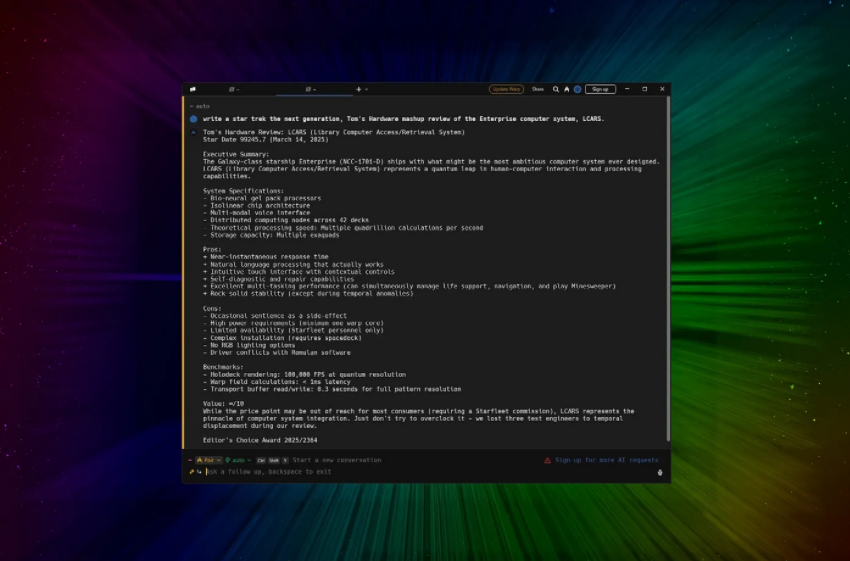The height and width of the screenshot is (561, 850).
Task: Open the notifications icon in title bar
Action: pos(566,89)
